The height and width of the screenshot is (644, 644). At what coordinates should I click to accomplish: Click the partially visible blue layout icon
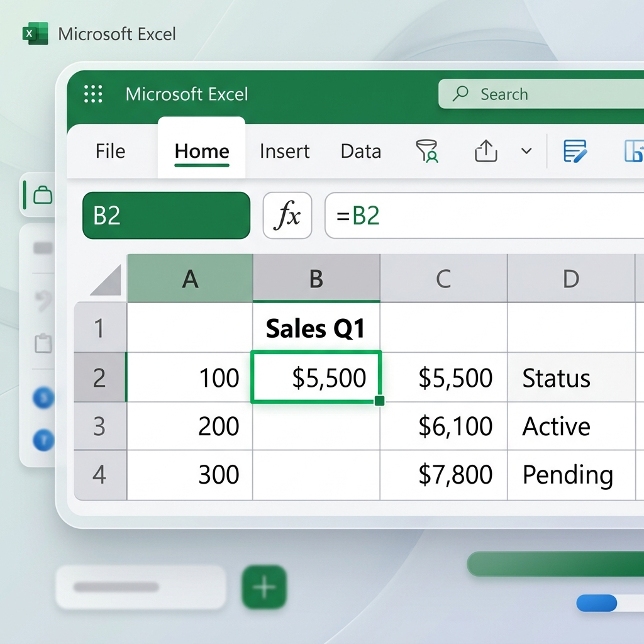634,151
